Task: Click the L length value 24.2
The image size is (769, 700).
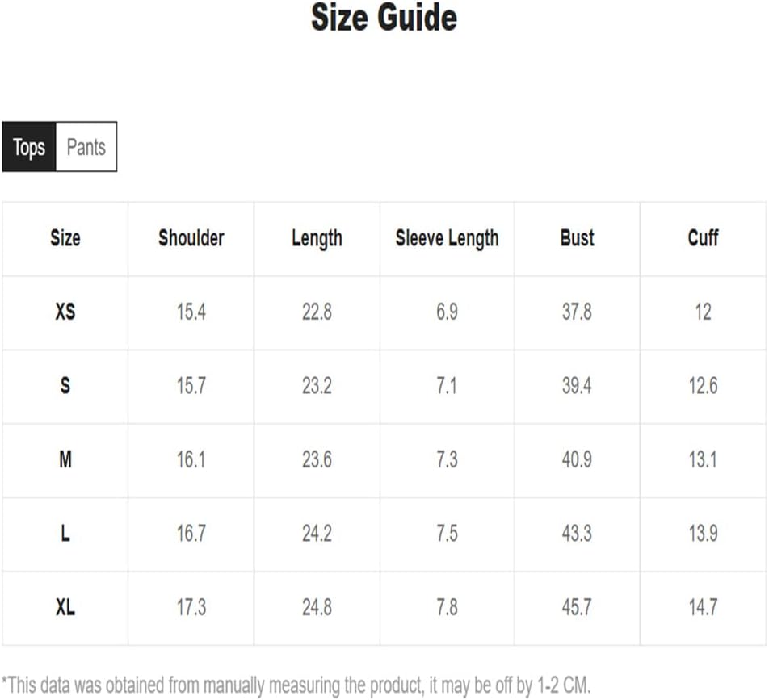Action: [317, 534]
